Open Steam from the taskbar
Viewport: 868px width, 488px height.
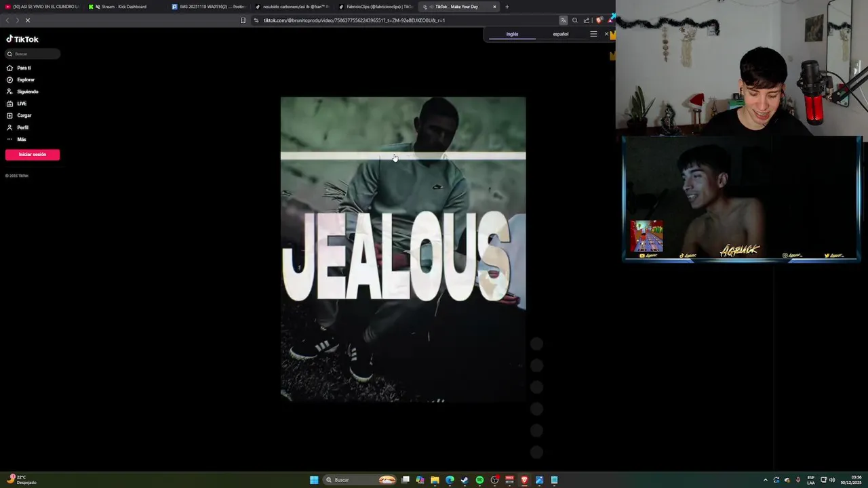(465, 480)
